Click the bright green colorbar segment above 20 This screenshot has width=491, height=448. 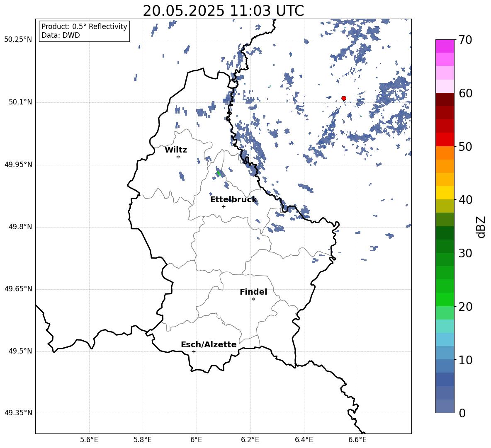click(x=445, y=299)
